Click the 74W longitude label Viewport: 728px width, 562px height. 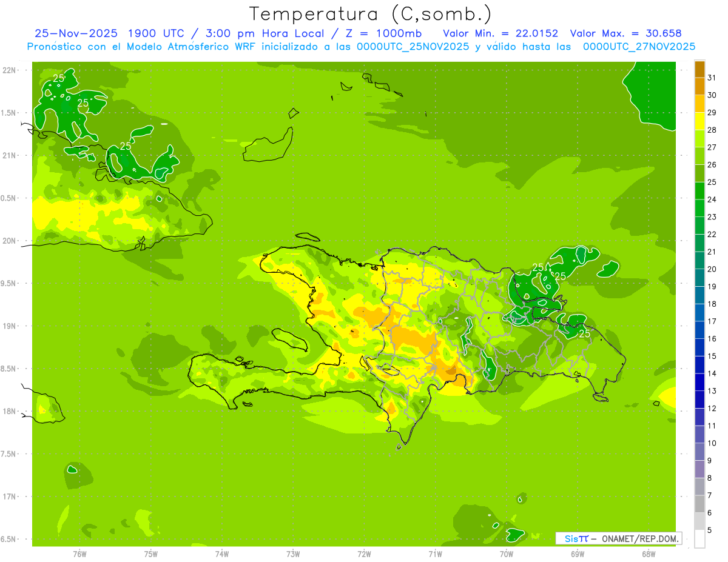pos(222,554)
